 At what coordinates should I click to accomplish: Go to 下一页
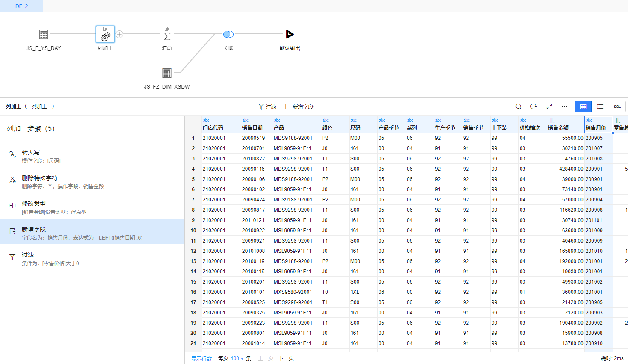pyautogui.click(x=286, y=358)
